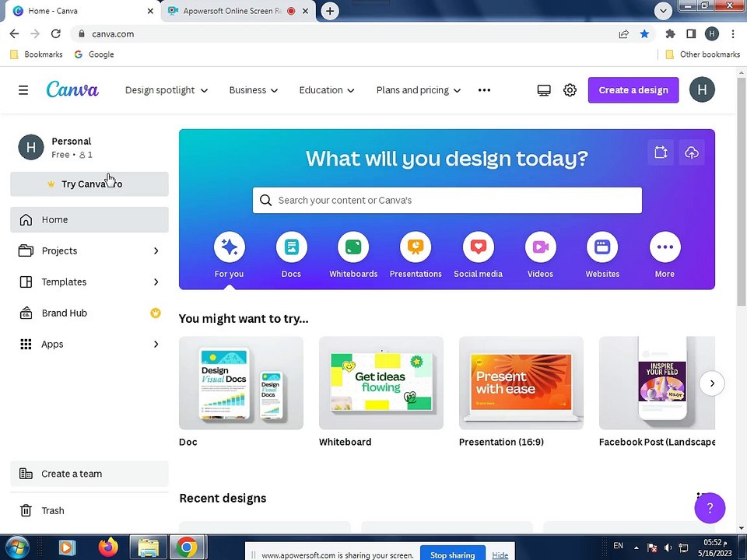Expand the Projects sidebar arrow
This screenshot has width=747, height=560.
[156, 251]
